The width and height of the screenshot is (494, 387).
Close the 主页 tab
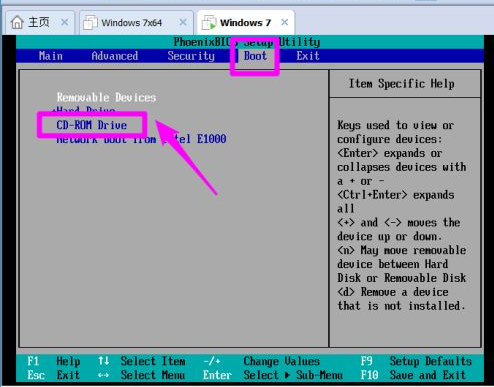click(x=65, y=22)
